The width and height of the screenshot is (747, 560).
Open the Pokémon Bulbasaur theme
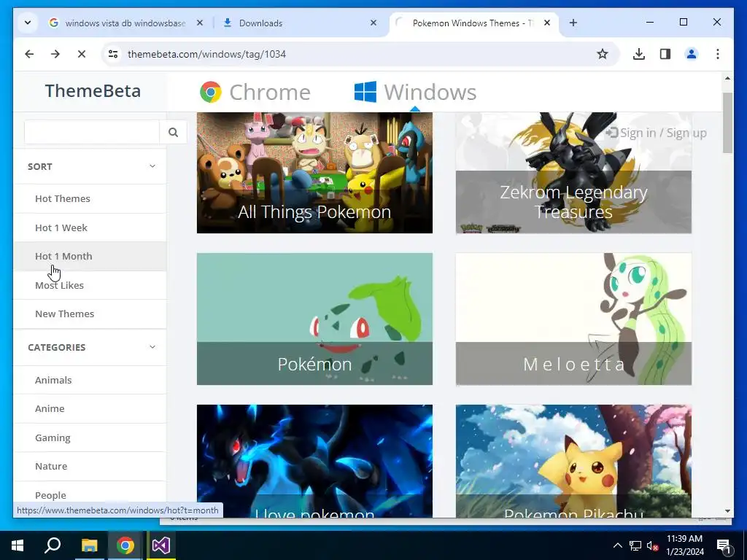[314, 319]
